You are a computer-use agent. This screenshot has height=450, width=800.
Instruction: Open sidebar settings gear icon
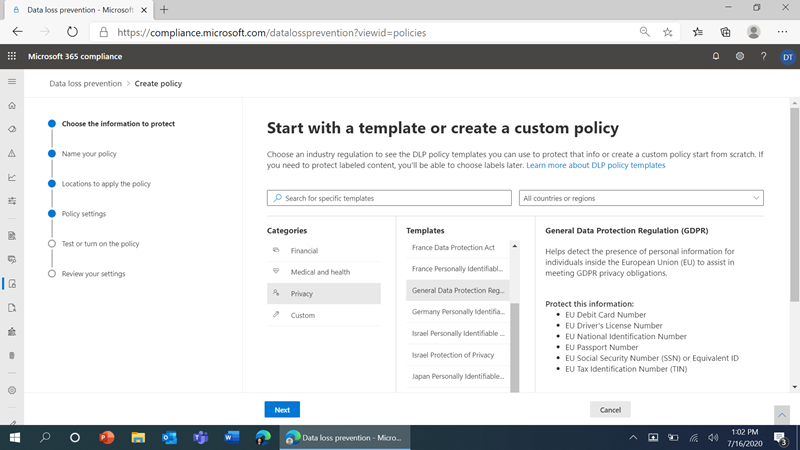(12, 390)
